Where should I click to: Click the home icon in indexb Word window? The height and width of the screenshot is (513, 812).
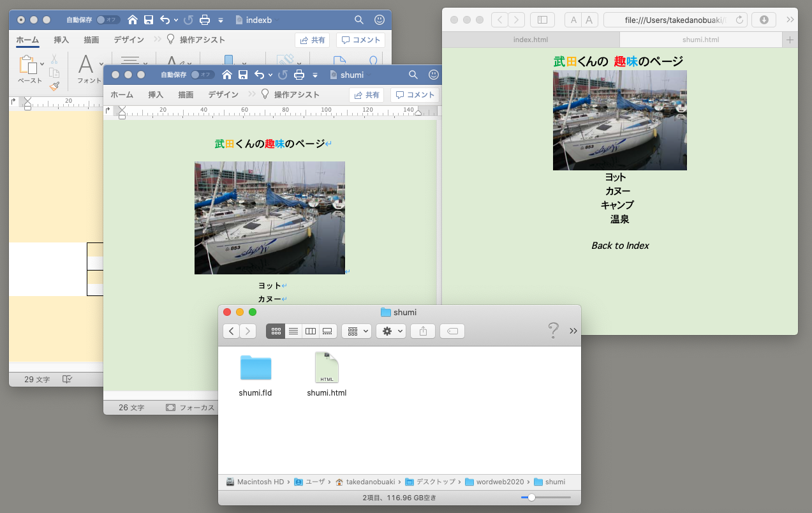(133, 20)
